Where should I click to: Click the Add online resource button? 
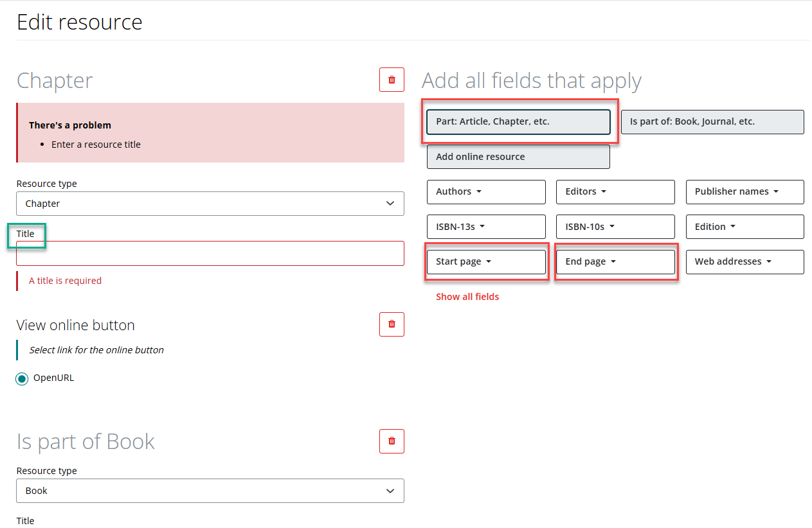tap(518, 156)
